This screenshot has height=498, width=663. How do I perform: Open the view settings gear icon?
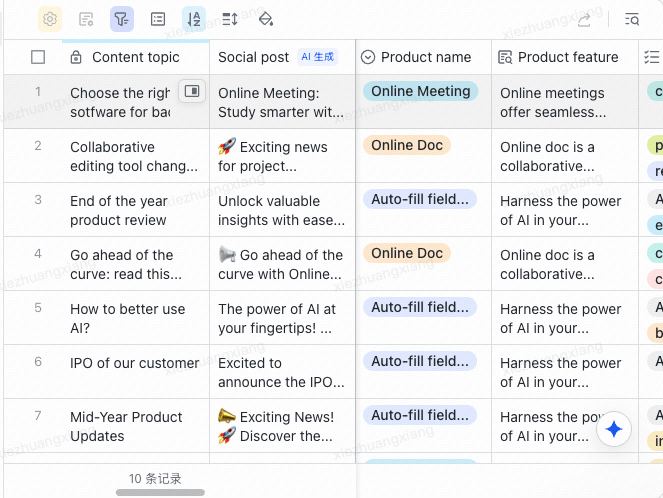pos(50,19)
